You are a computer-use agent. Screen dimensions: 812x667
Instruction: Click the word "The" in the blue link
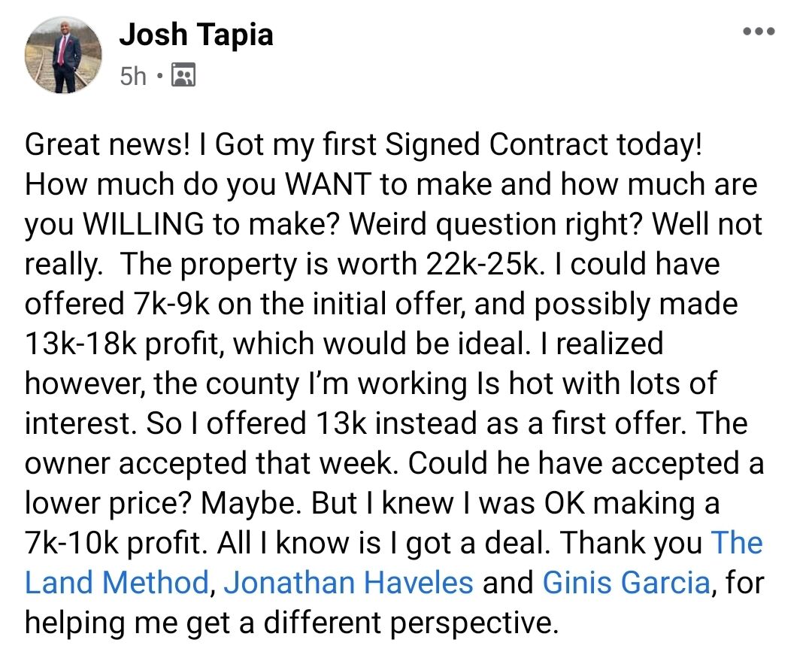tap(737, 543)
